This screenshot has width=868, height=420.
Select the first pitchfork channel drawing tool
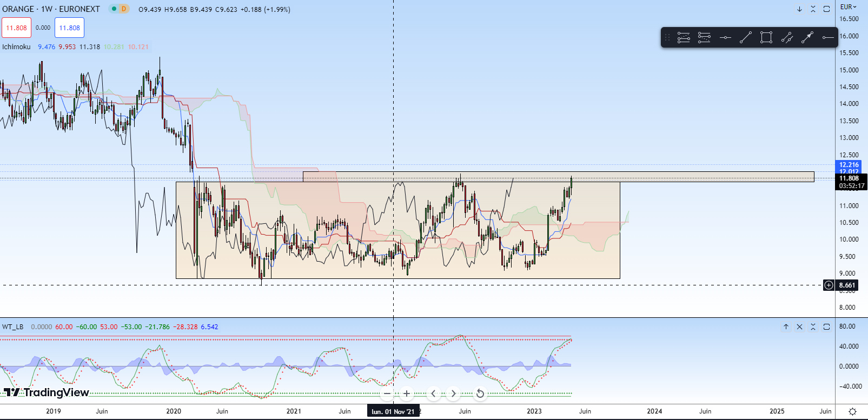point(684,37)
